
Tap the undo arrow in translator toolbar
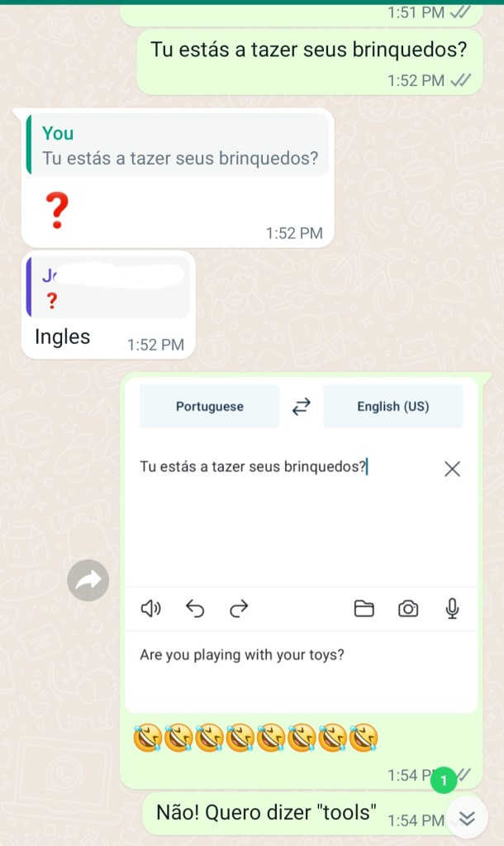(x=195, y=609)
